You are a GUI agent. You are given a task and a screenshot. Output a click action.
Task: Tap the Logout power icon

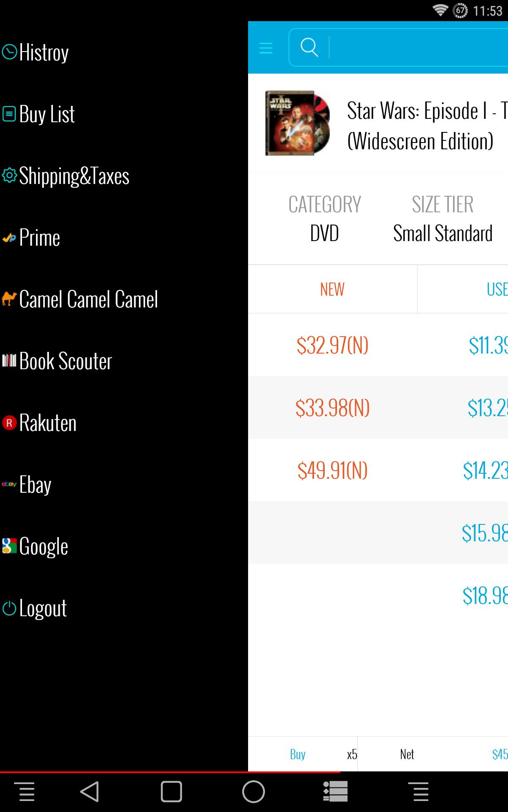[x=9, y=608]
